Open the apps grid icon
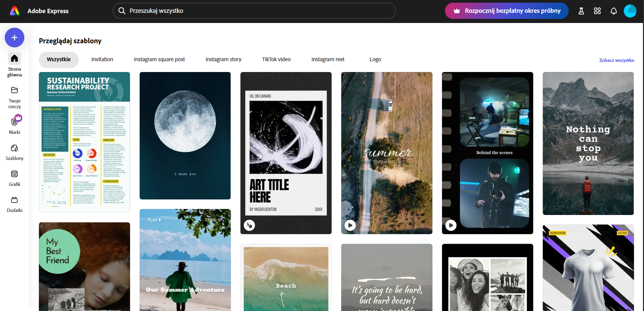Image resolution: width=644 pixels, height=311 pixels. point(597,11)
